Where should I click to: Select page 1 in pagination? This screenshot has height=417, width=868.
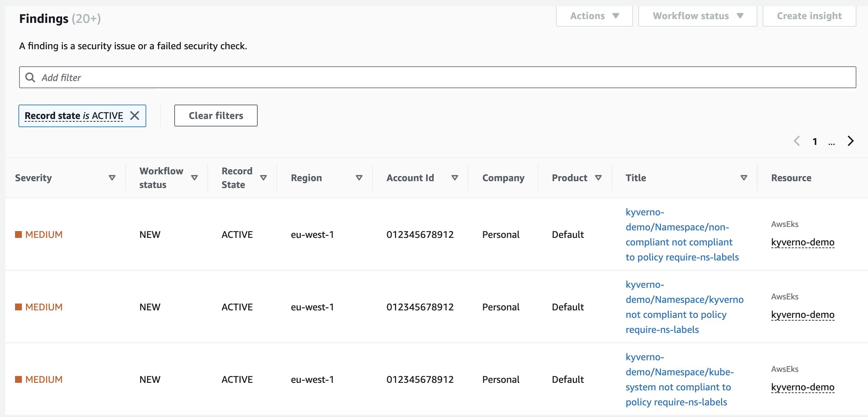click(x=815, y=142)
